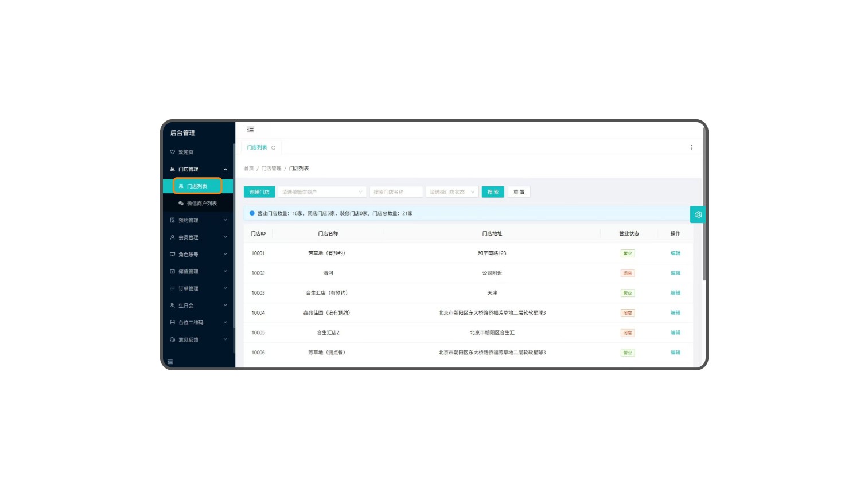Click 编辑 link for store 10001

point(675,253)
